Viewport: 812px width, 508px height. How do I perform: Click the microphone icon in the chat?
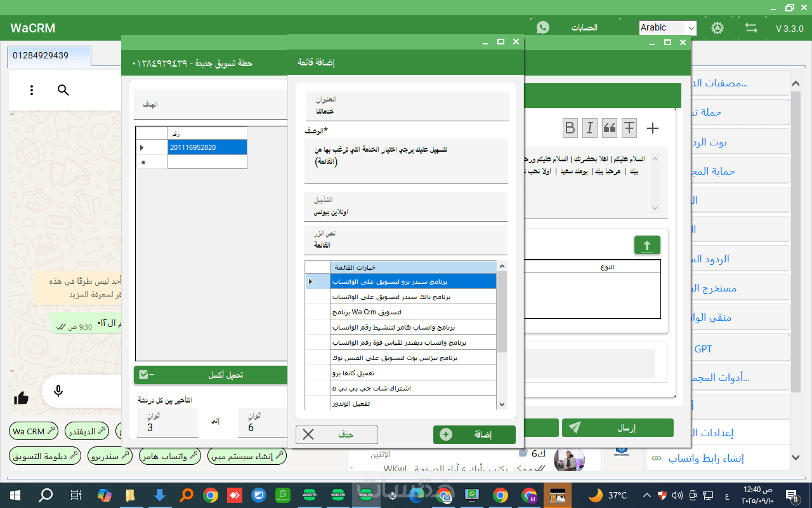pyautogui.click(x=58, y=391)
